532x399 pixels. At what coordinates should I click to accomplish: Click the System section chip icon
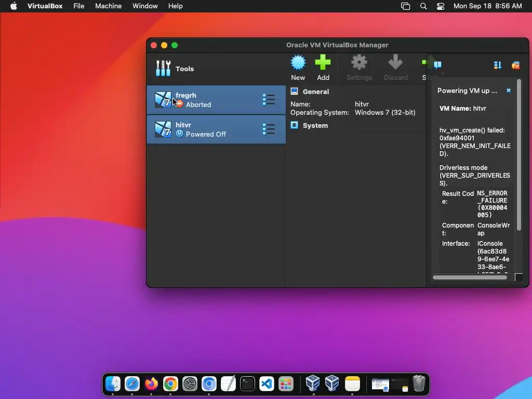[294, 125]
